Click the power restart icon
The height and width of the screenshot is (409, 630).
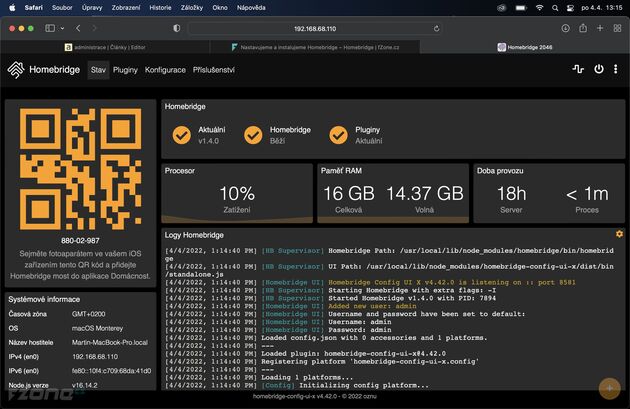[x=599, y=69]
